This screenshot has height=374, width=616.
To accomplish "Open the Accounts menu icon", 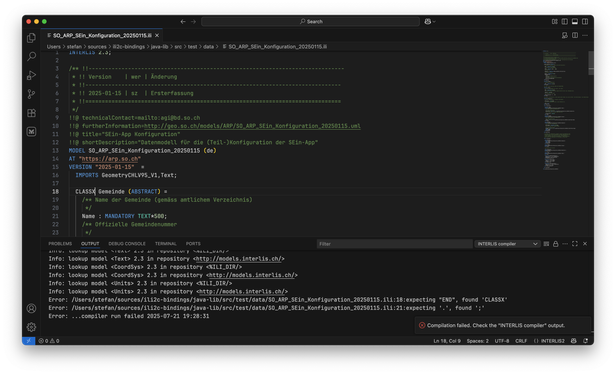I will pyautogui.click(x=31, y=308).
